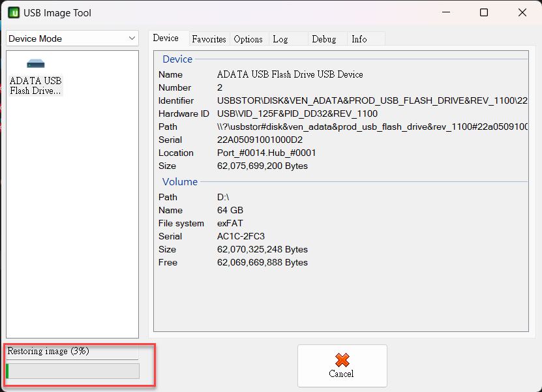The height and width of the screenshot is (392, 542).
Task: Select the ADATA USB Flash Drive label
Action: pos(36,85)
